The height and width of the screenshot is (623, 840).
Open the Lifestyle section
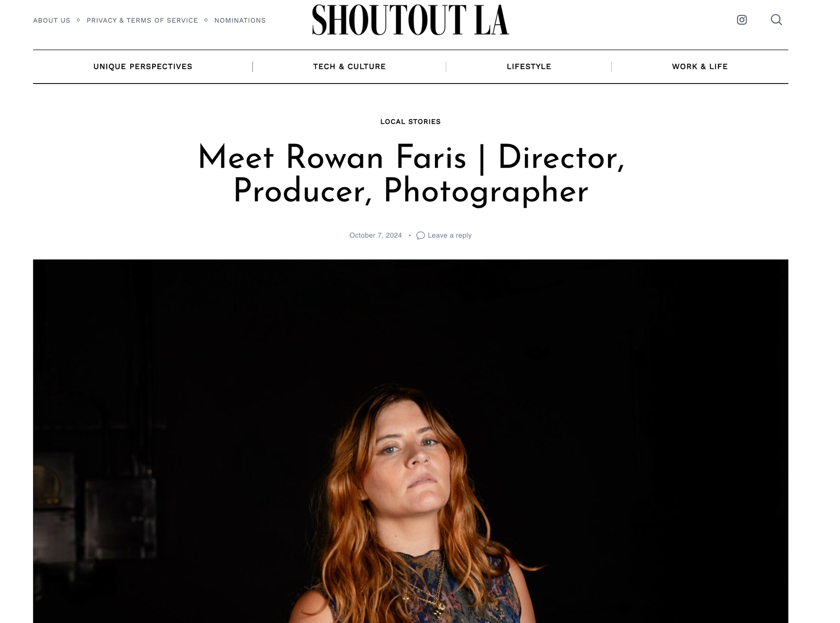point(529,66)
